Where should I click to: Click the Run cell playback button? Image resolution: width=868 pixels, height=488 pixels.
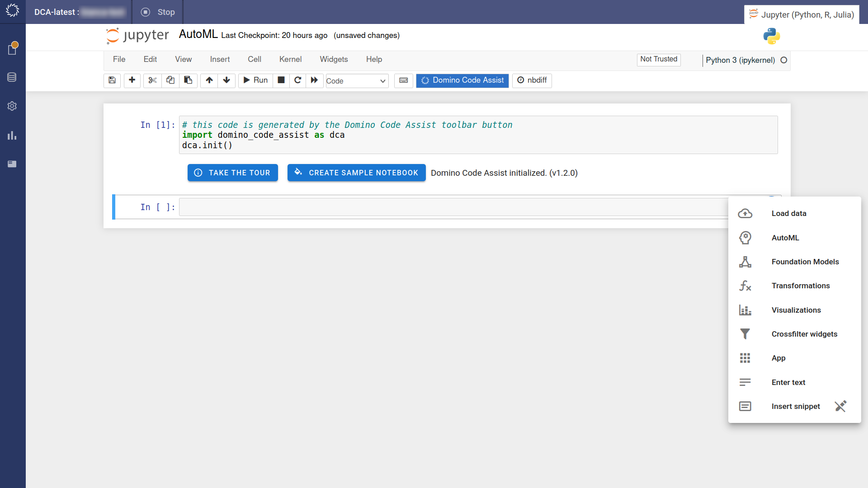point(255,80)
